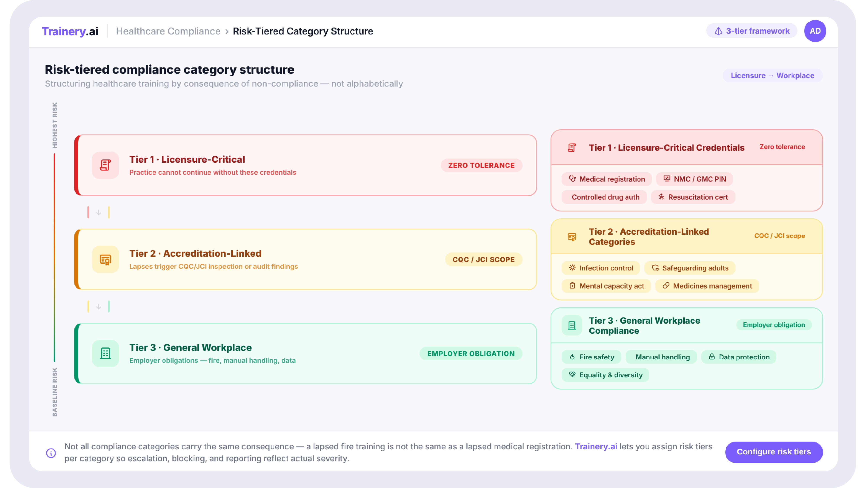Click the flask icon in 3-tier framework badge
868x488 pixels.
(718, 31)
